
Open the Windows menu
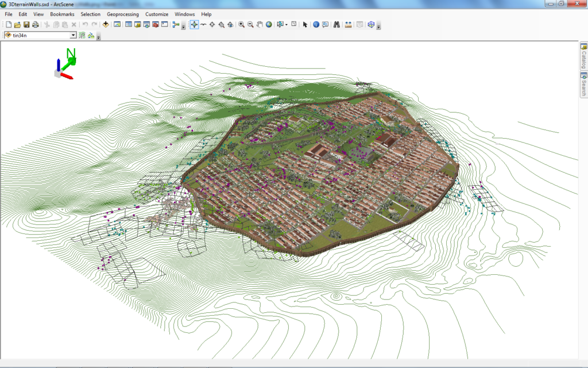[x=184, y=14]
